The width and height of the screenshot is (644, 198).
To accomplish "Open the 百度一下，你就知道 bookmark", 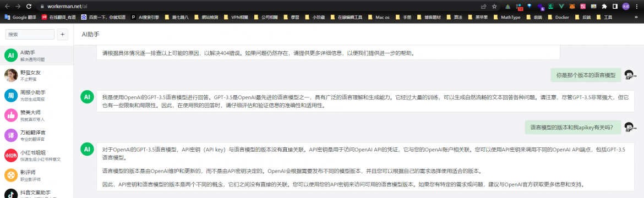I will (x=104, y=17).
